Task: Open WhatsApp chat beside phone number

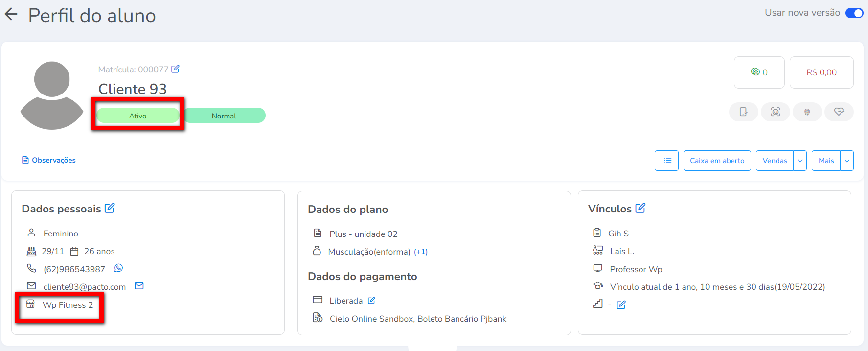Action: tap(118, 268)
